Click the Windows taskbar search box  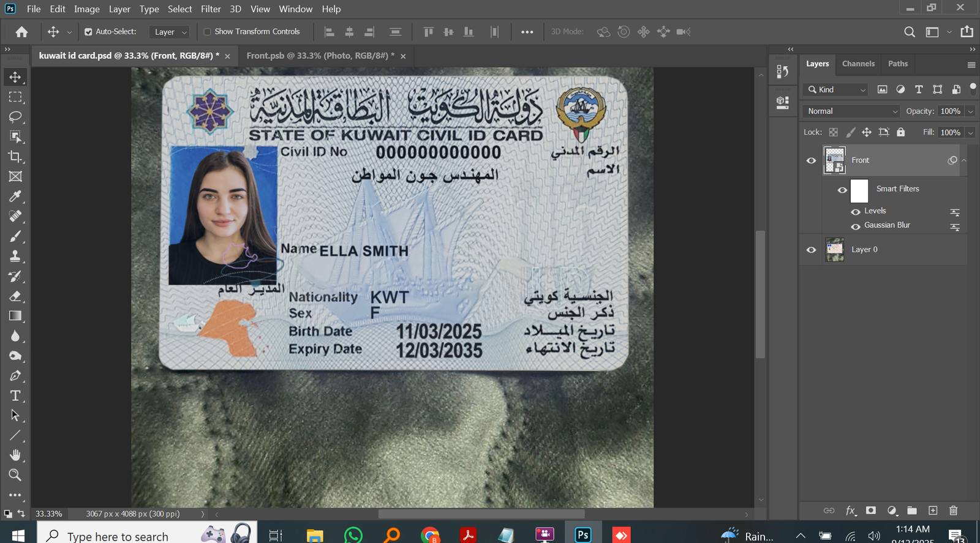[118, 536]
